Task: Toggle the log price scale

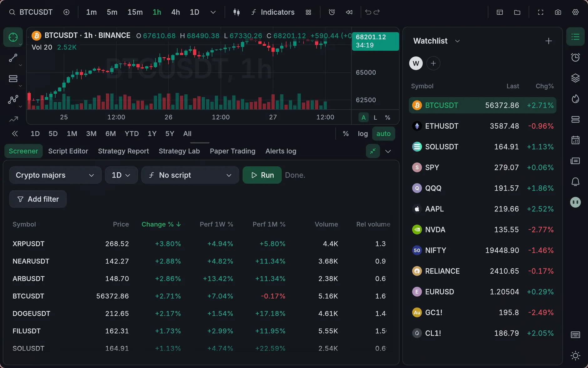Action: coord(363,134)
